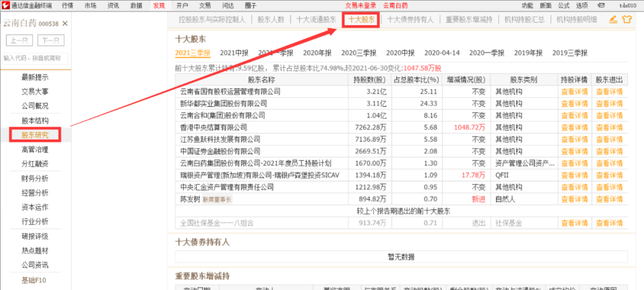Open 持股详情 link for 江苏鱼跃科技发展有限公司
Image resolution: width=644 pixels, height=290 pixels.
pos(574,139)
